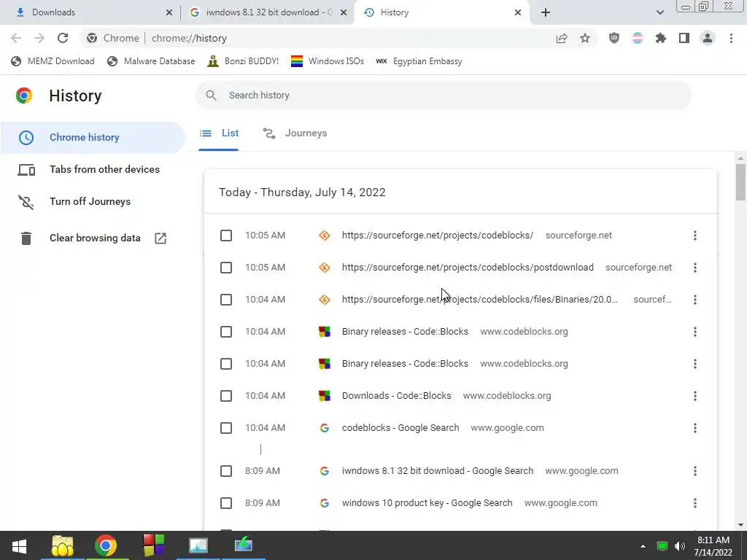
Task: Open actions menu for windows 10 product key
Action: pyautogui.click(x=695, y=503)
